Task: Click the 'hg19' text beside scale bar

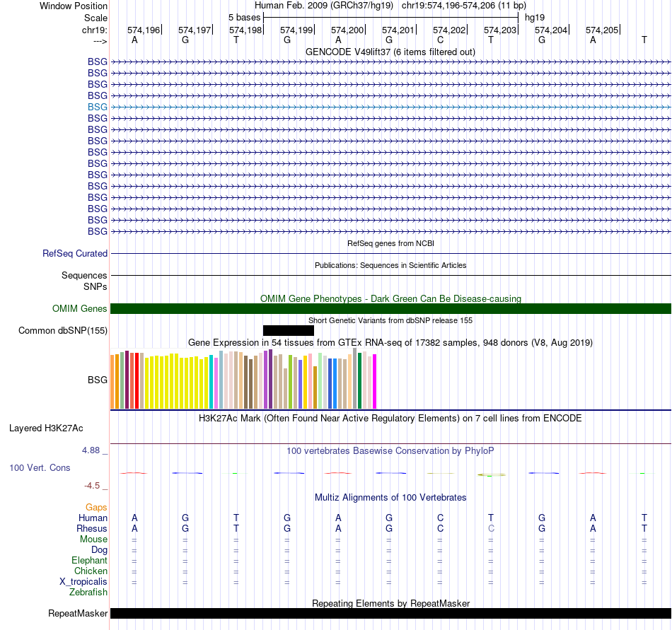Action: 535,18
